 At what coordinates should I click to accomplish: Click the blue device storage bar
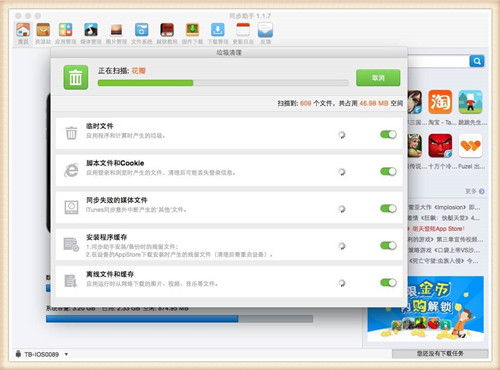(x=179, y=319)
